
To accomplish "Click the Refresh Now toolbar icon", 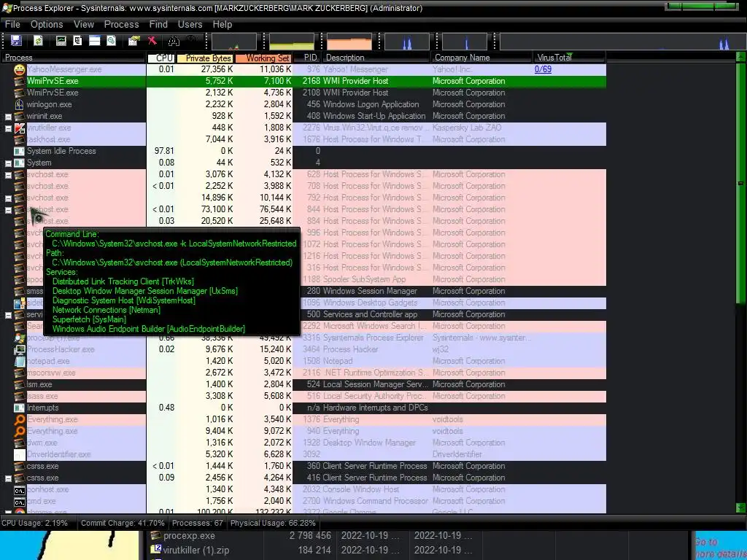I will pyautogui.click(x=38, y=41).
